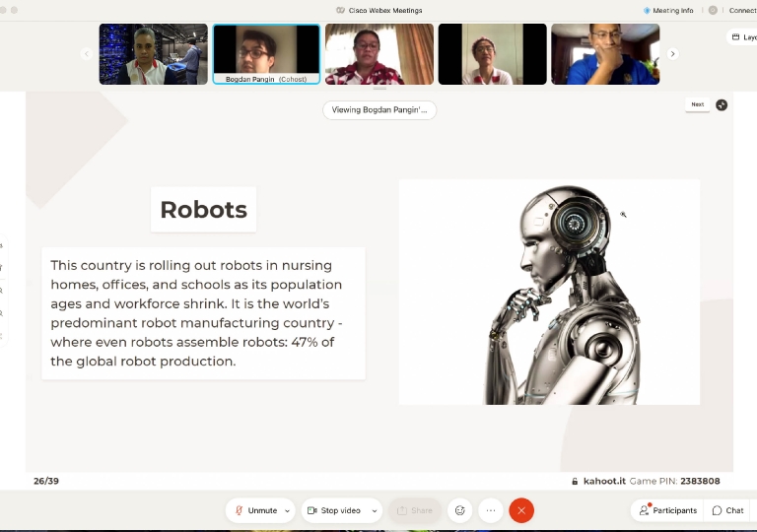
Task: Click Next on the Kahoot slide
Action: (697, 104)
